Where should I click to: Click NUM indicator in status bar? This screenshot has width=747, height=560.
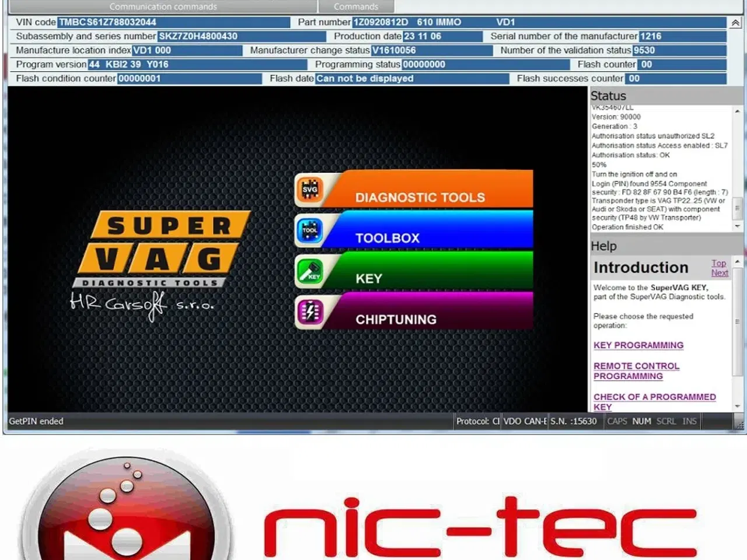tap(641, 421)
